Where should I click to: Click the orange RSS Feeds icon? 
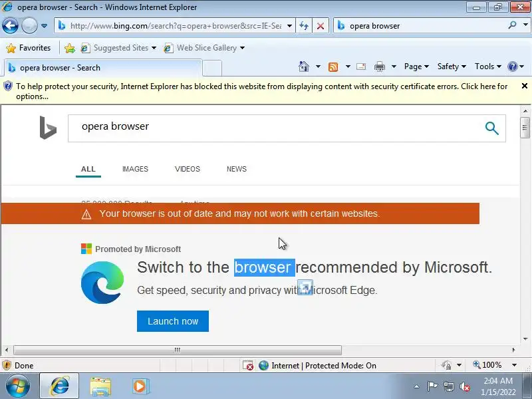coord(333,67)
